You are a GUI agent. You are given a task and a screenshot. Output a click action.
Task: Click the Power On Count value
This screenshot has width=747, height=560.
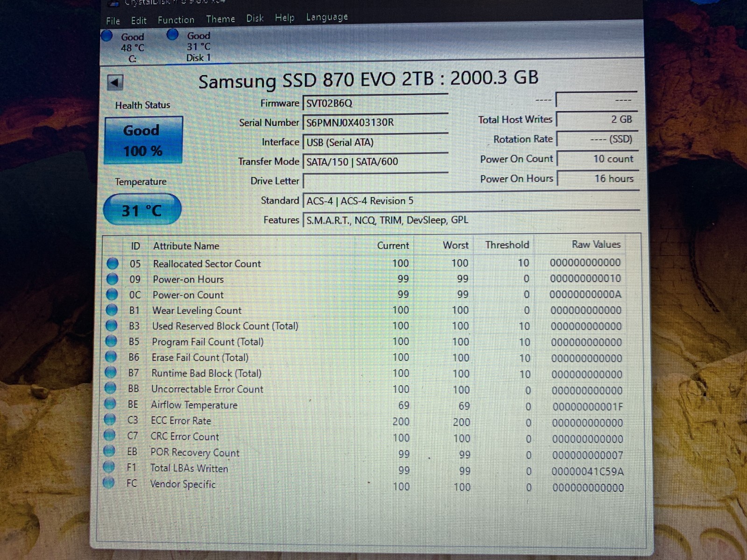click(x=597, y=159)
